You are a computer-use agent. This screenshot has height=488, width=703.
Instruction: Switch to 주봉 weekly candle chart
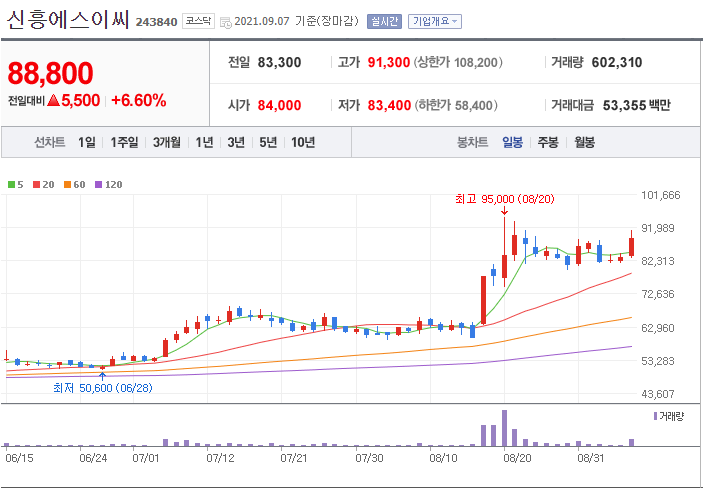(548, 143)
